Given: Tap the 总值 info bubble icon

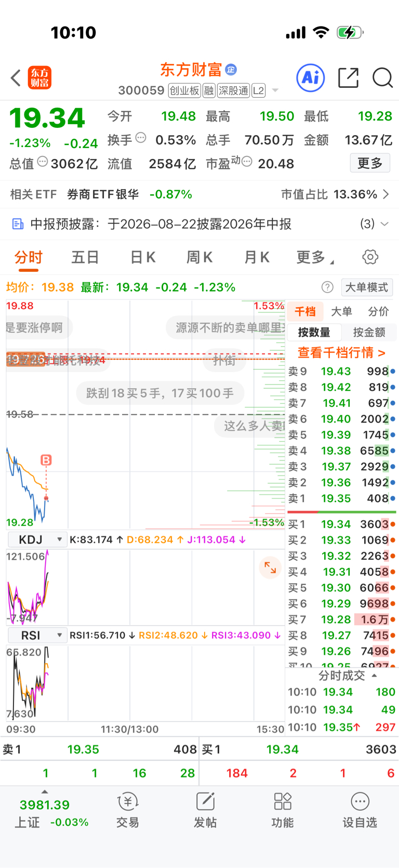Looking at the screenshot, I should click(x=43, y=162).
